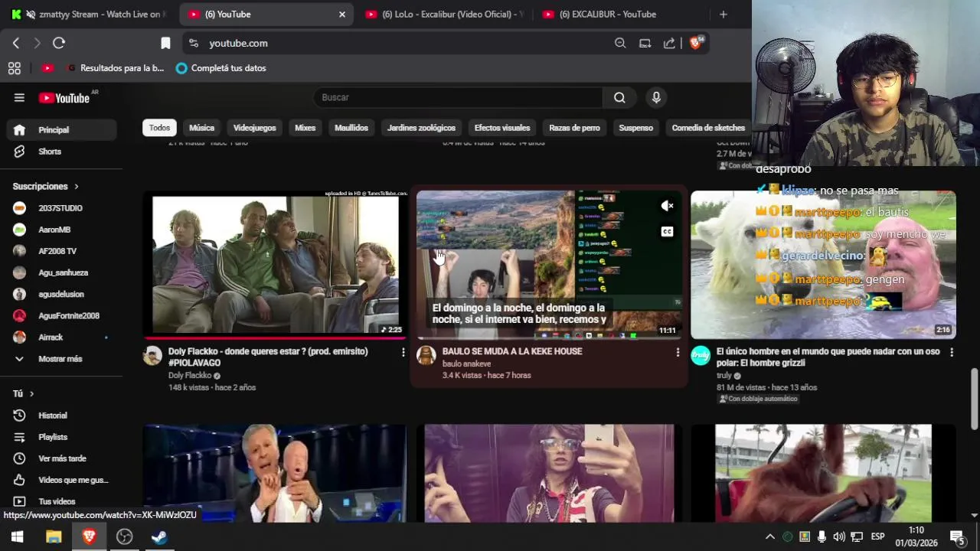The image size is (980, 551).
Task: Open the YouTube hamburger guide menu
Action: 19,97
